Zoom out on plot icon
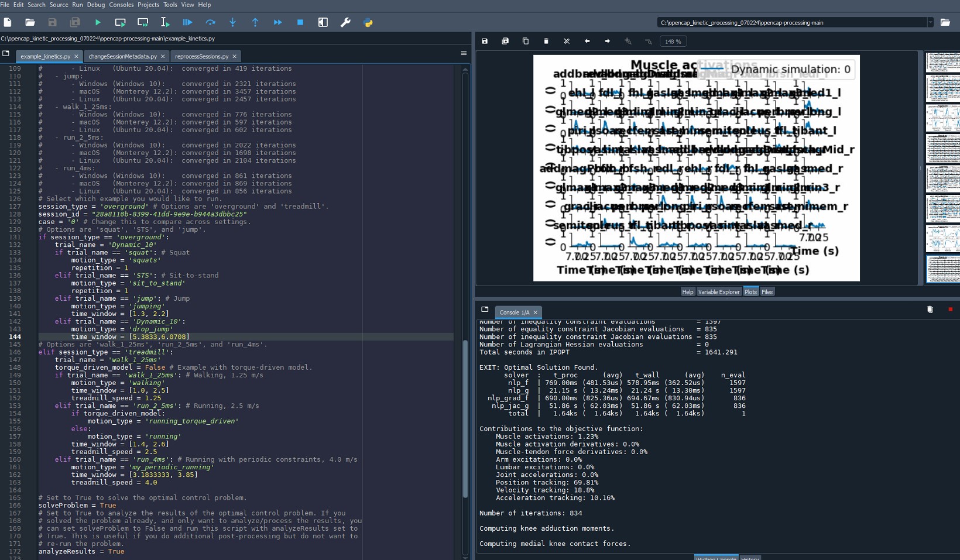Image resolution: width=960 pixels, height=560 pixels. (x=649, y=41)
